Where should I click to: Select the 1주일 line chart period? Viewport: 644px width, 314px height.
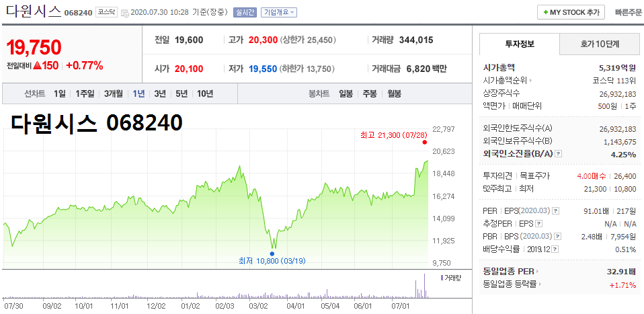[x=85, y=93]
